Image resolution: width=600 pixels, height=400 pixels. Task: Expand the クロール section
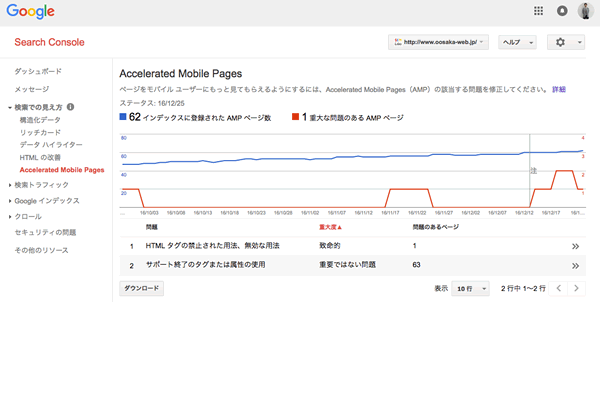point(10,217)
